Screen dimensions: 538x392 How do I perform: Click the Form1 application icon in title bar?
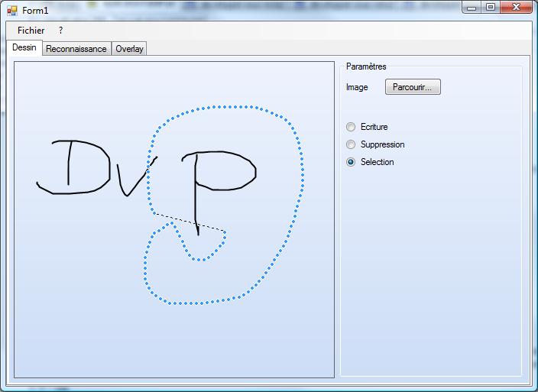click(11, 11)
